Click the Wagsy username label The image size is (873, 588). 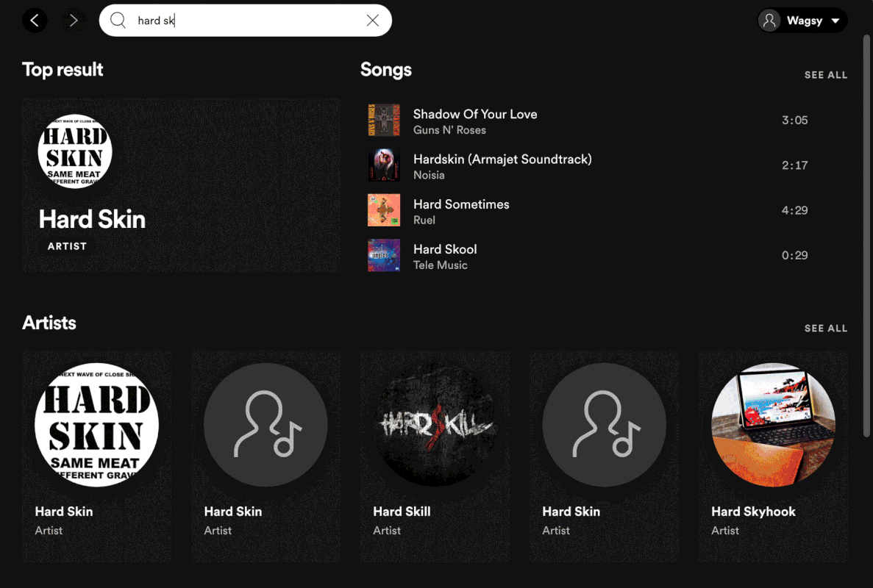coord(804,21)
